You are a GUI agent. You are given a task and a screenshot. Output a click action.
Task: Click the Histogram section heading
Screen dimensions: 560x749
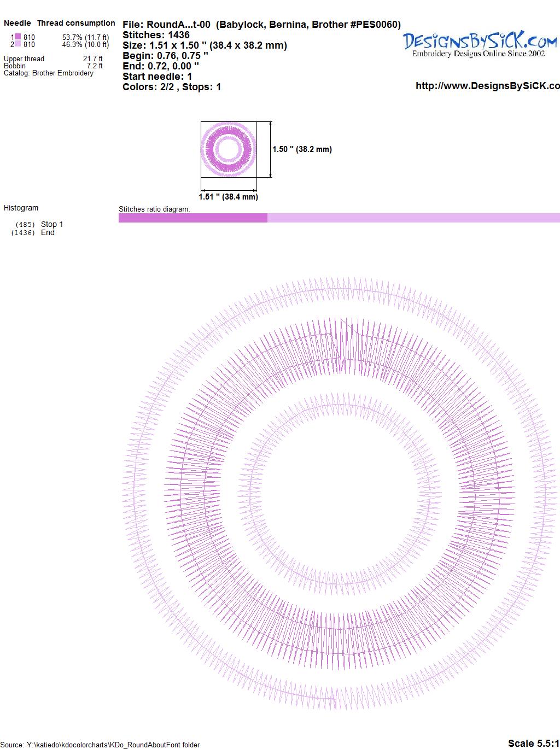21,208
